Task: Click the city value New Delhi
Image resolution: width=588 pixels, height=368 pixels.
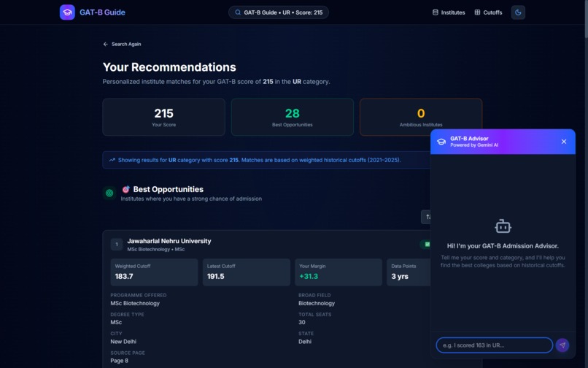Action: [x=123, y=341]
